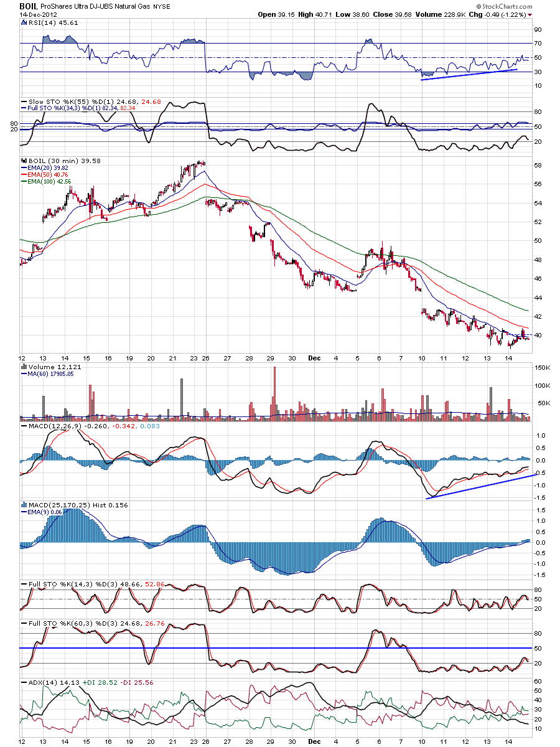Click the 'MACD(25,170,25) Hist 0.156' label

point(78,505)
